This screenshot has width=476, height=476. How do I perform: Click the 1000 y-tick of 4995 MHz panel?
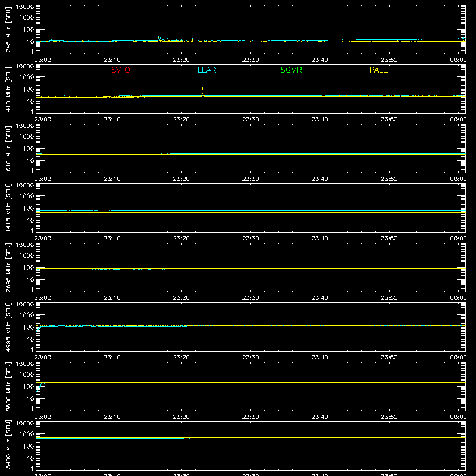[27, 315]
